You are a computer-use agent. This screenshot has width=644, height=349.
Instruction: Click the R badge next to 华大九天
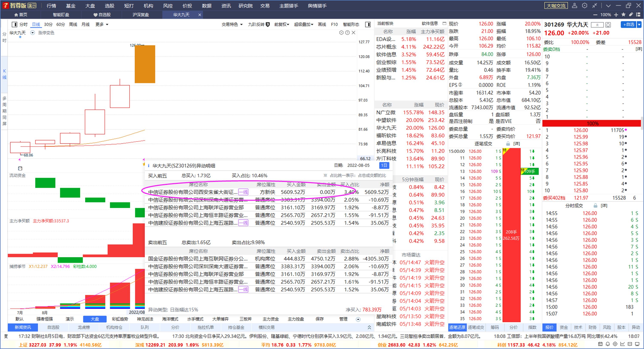tap(597, 25)
